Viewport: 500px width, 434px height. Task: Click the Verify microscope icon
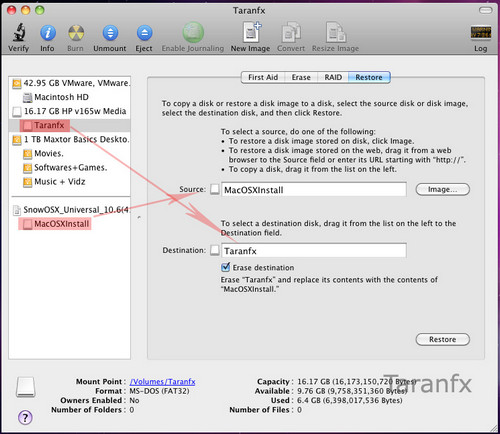[19, 33]
